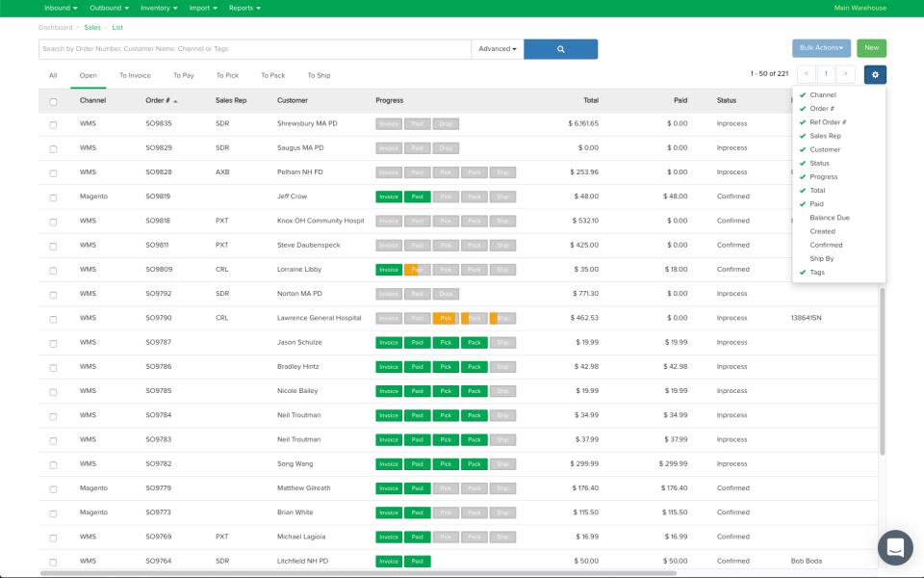Click the Paid badge on Jeff Crow's order

pos(416,196)
